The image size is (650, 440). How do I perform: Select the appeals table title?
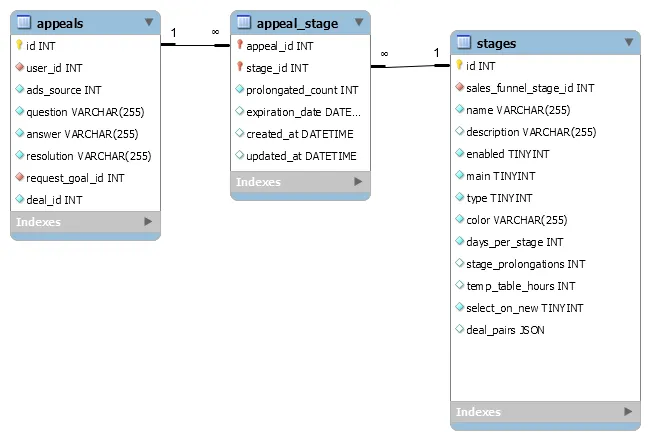point(60,23)
